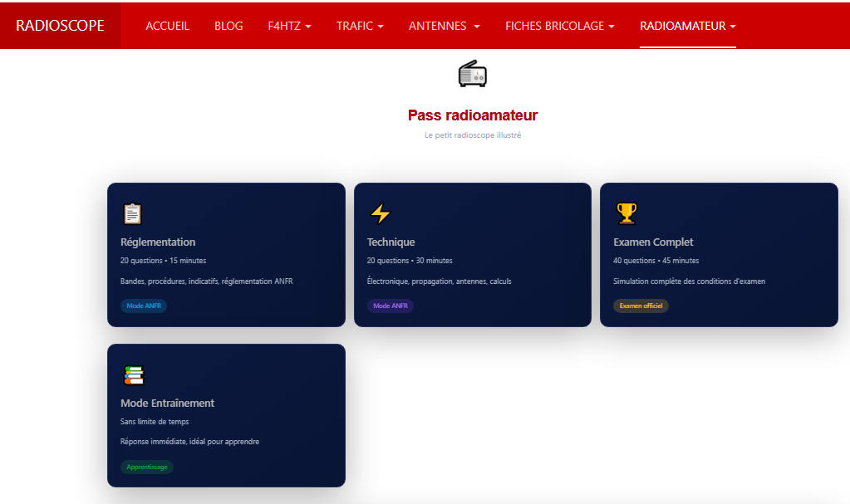The width and height of the screenshot is (850, 504).
Task: Click the purple Mode ANFR badge under Technique
Action: point(390,306)
